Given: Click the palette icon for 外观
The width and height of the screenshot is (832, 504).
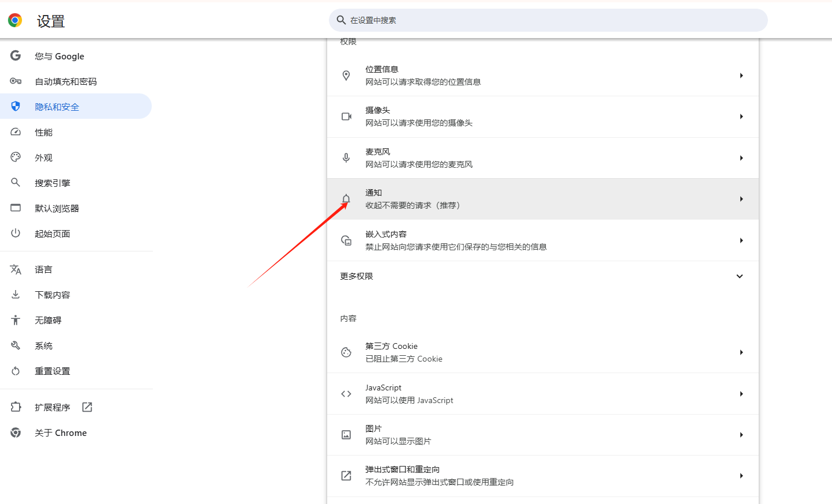Looking at the screenshot, I should (16, 157).
